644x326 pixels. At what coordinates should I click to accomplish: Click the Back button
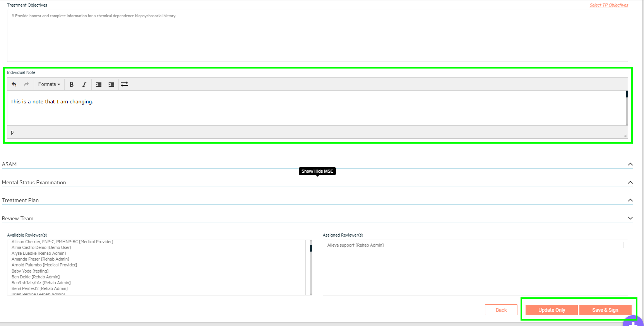click(501, 310)
